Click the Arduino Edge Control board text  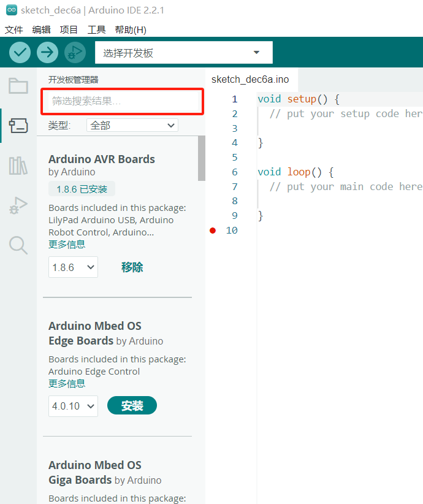[94, 372]
